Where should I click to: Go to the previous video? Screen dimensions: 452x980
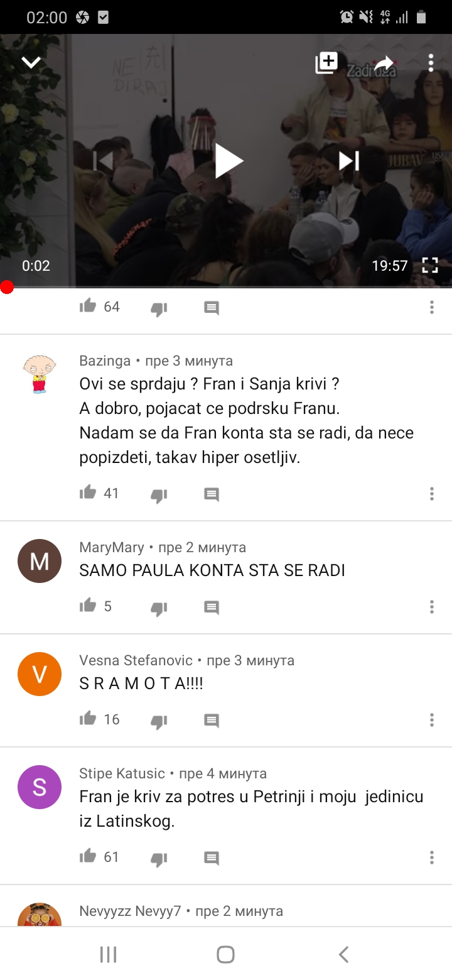[104, 161]
